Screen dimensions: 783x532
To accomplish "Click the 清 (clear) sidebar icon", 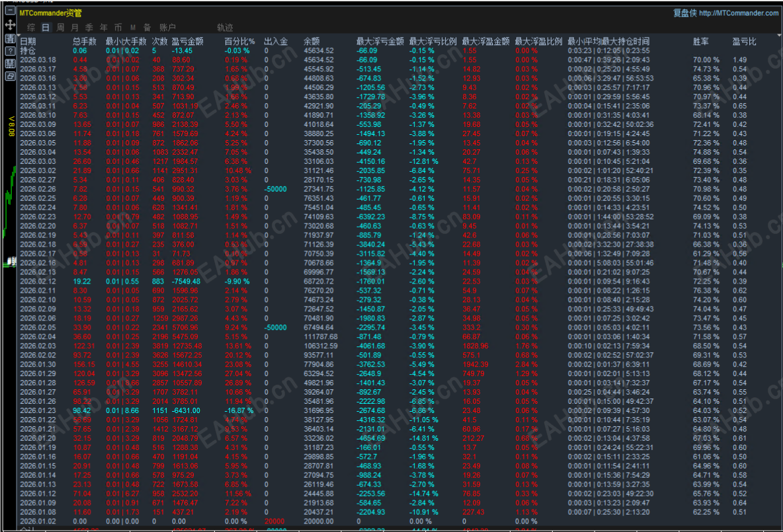I will pos(10,38).
